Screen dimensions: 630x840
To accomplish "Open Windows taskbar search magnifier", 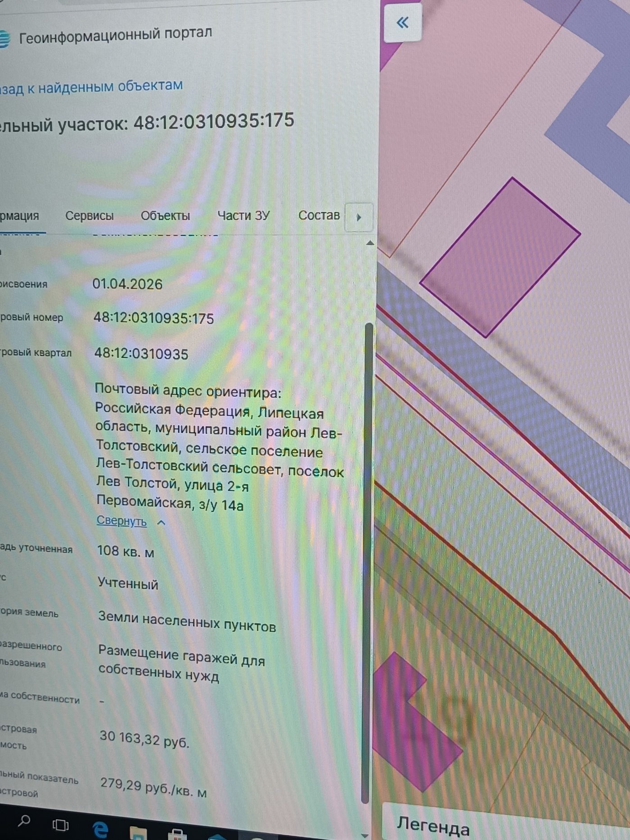I will point(23,821).
